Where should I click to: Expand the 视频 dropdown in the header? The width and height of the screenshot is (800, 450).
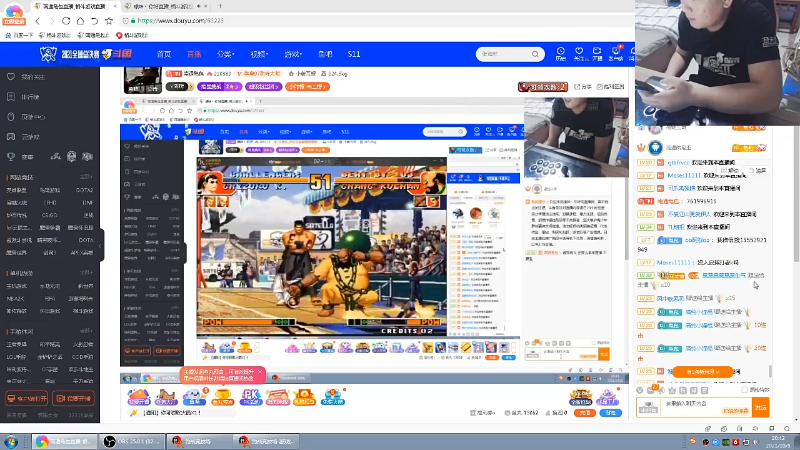point(259,54)
